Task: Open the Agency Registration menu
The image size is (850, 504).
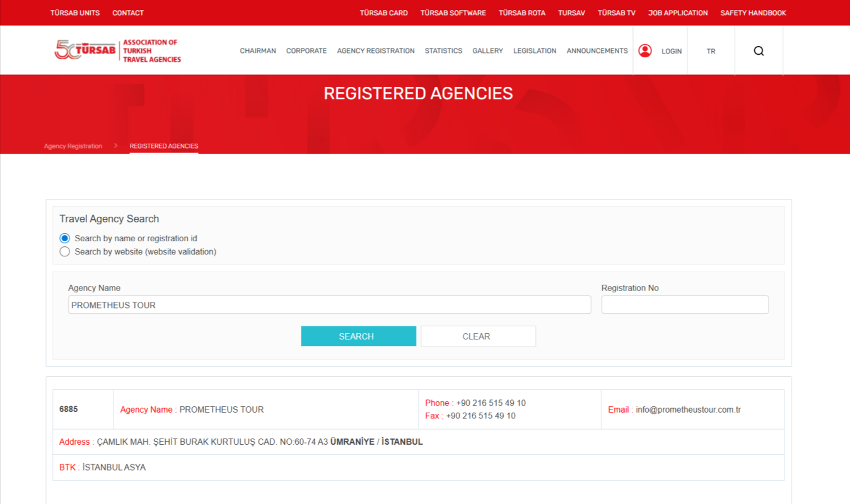Action: click(376, 51)
